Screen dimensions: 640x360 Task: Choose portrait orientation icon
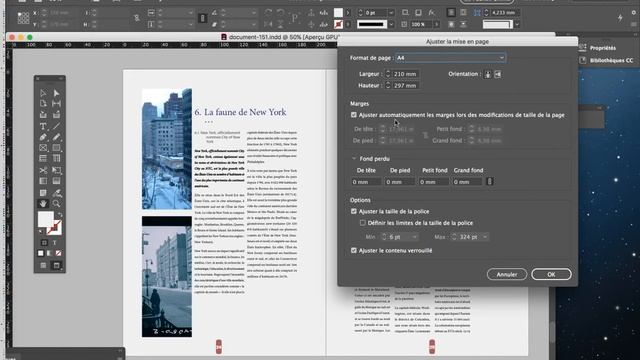point(488,74)
